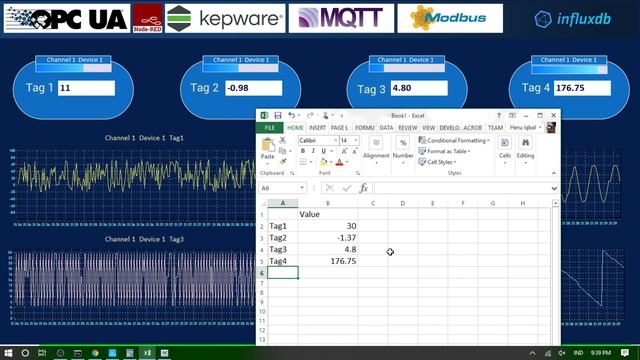Click the Excel taskbar icon
The width and height of the screenshot is (640, 360).
click(147, 353)
